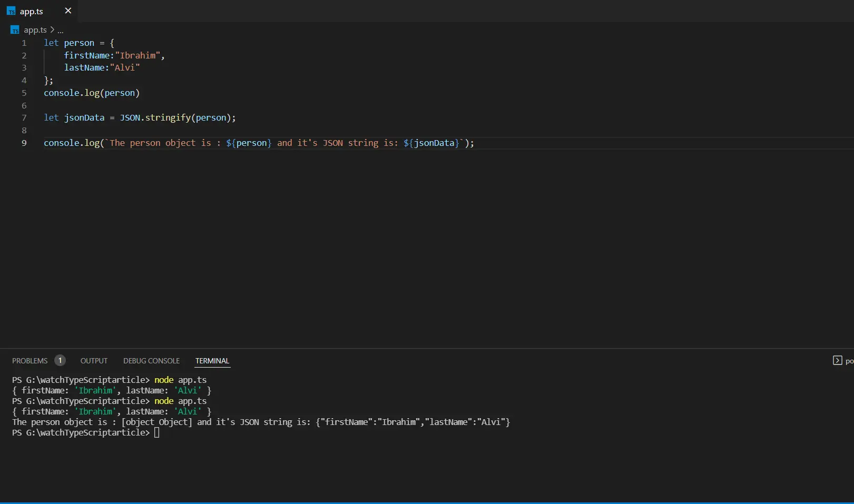Screen dimensions: 854x504
Task: Click line number 9 in the gutter
Action: click(x=24, y=143)
